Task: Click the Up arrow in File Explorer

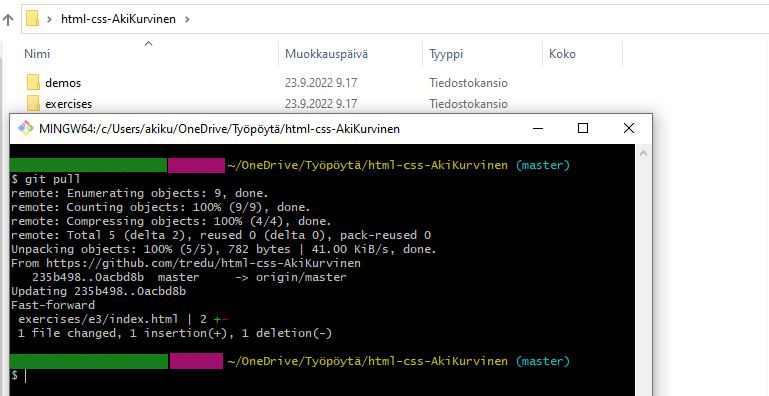Action: [x=7, y=20]
